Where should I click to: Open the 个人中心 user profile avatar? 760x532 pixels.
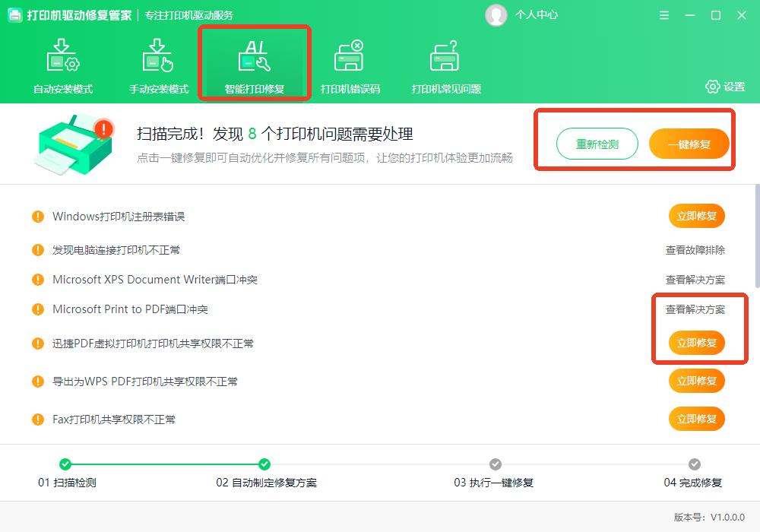tap(496, 14)
